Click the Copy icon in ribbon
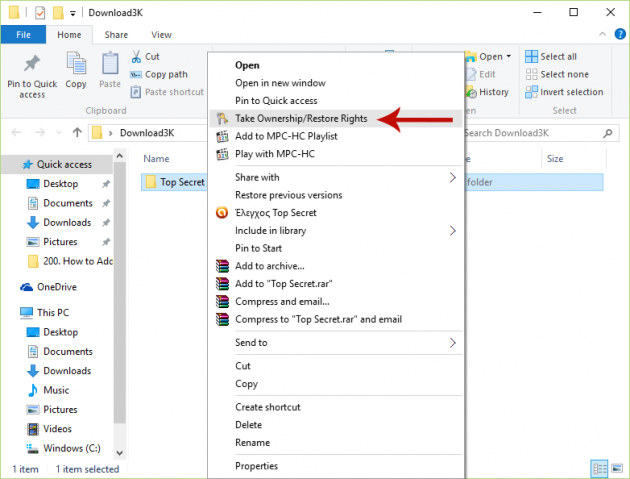This screenshot has height=479, width=630. pos(76,68)
